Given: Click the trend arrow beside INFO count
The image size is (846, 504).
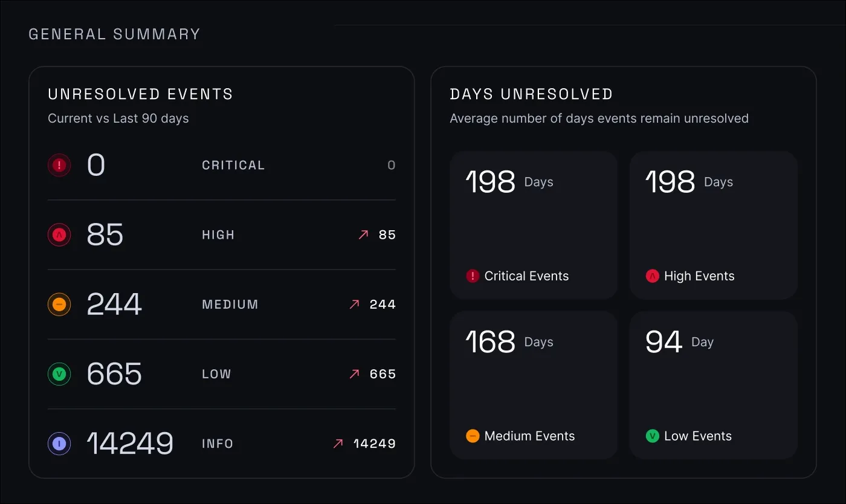Looking at the screenshot, I should point(338,443).
